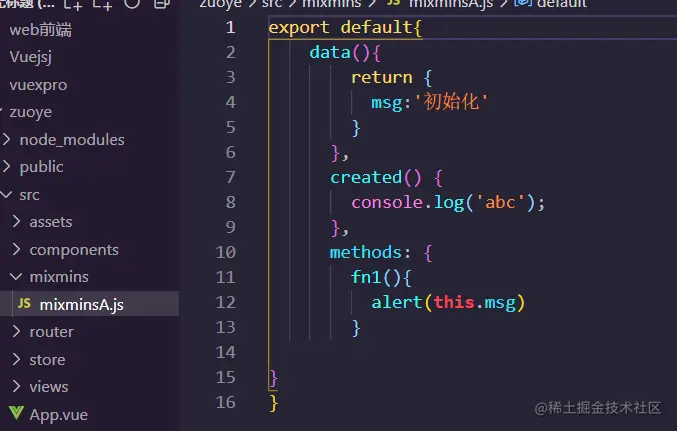Screen dimensions: 677x431
Task: Open the web前端 folder in explorer
Action: coord(41,30)
